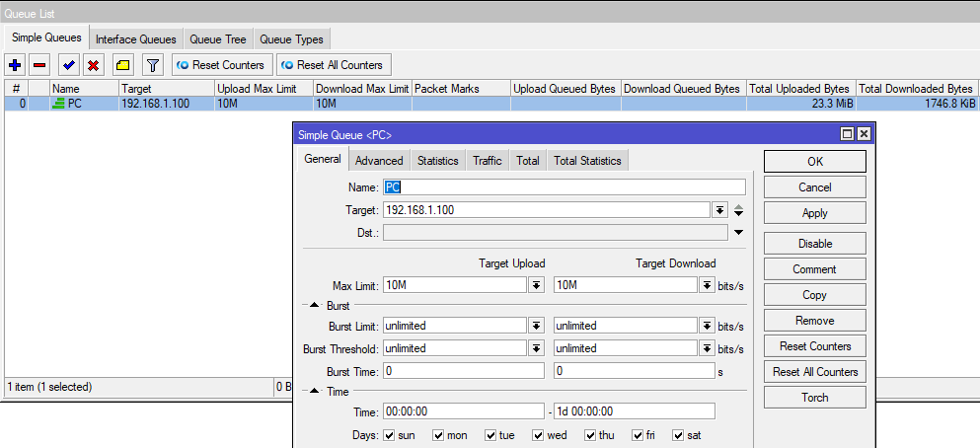Open the Filter funnel icon
The image size is (980, 448).
[x=152, y=65]
